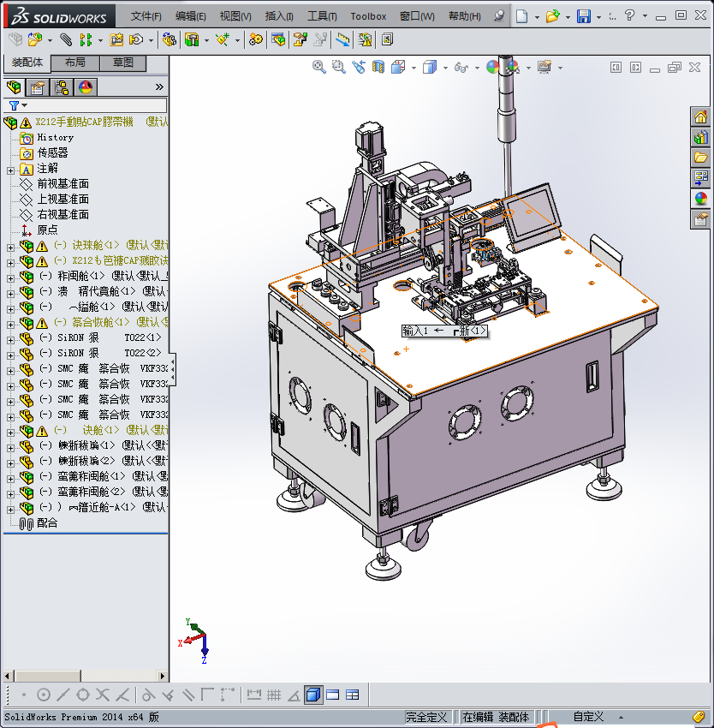Open SolidWorks Resources home icon in task pane

pyautogui.click(x=700, y=117)
